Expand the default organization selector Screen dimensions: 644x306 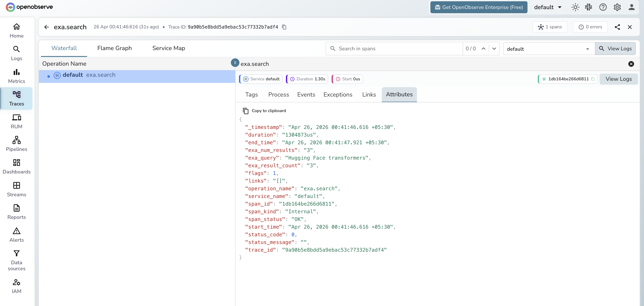point(548,7)
